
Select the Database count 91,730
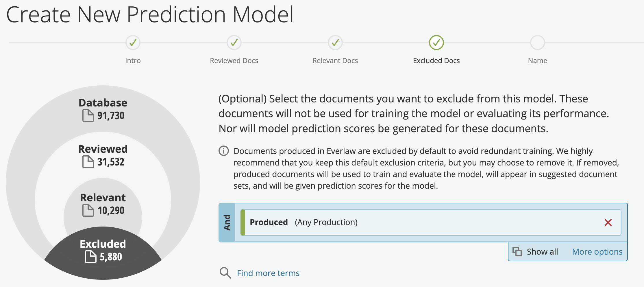[111, 116]
